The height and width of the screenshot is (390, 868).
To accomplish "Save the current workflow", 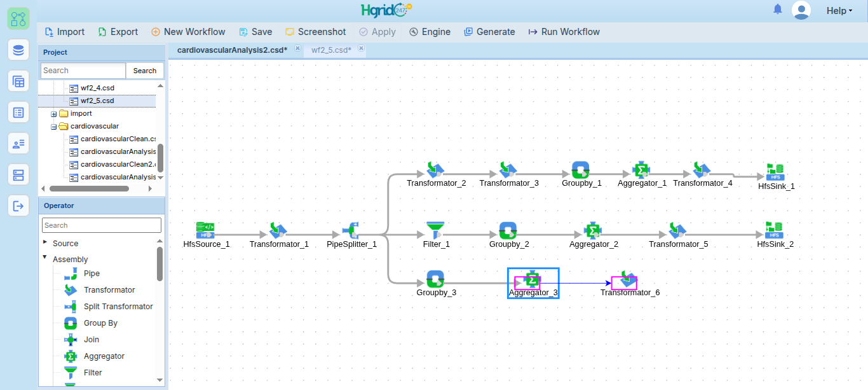I will (255, 32).
